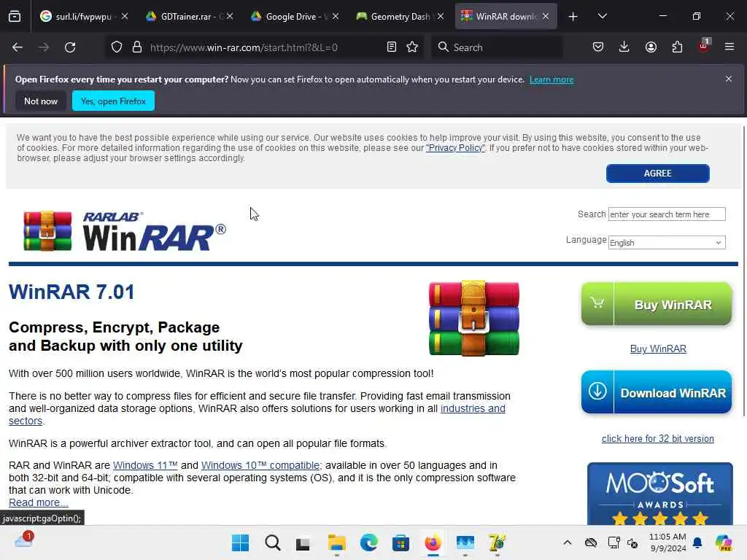Open the Windows 11 link
Image resolution: width=747 pixels, height=560 pixels.
(145, 465)
